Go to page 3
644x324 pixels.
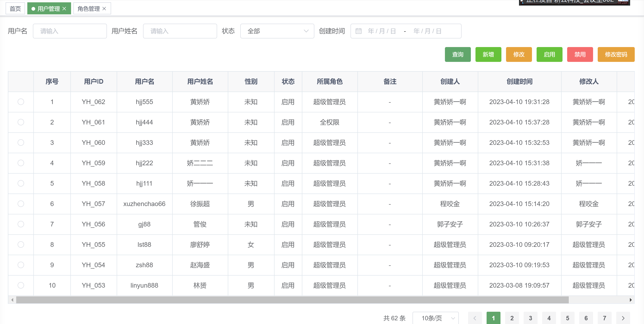pyautogui.click(x=530, y=318)
